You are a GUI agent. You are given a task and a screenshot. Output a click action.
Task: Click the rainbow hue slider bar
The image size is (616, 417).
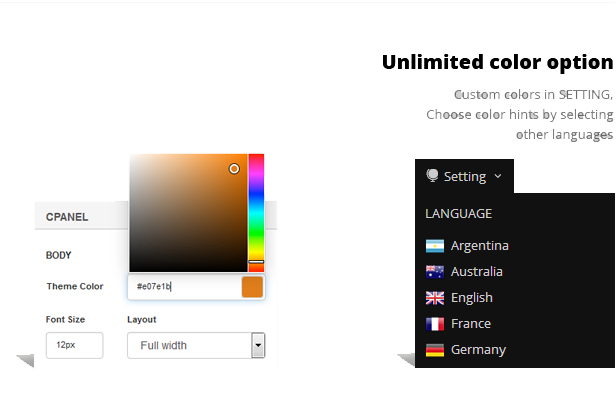[256, 210]
